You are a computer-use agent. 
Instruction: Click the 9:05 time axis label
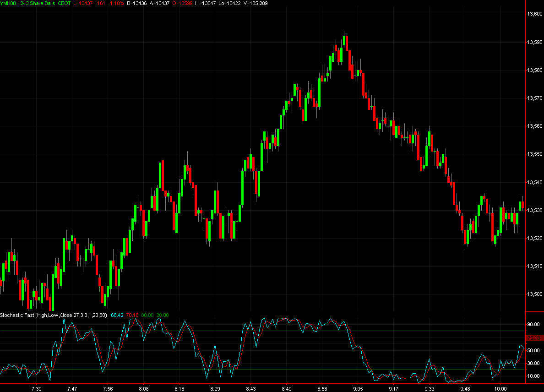tap(358, 389)
